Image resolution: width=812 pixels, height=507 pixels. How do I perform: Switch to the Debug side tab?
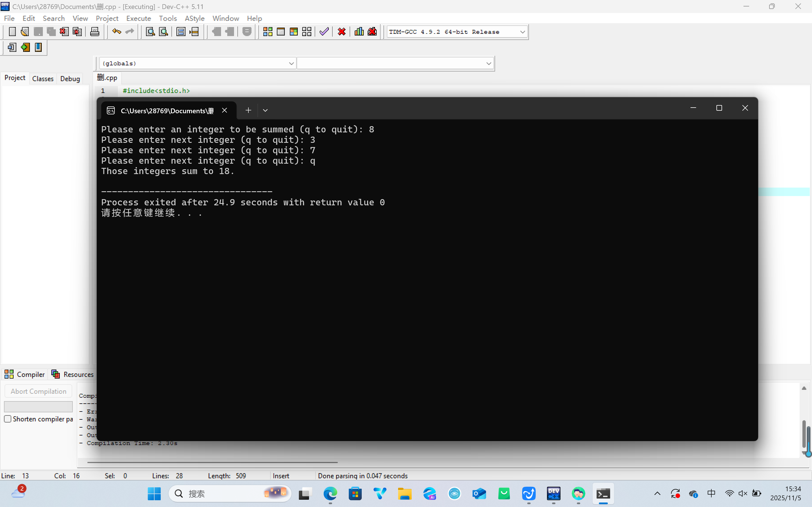[70, 79]
